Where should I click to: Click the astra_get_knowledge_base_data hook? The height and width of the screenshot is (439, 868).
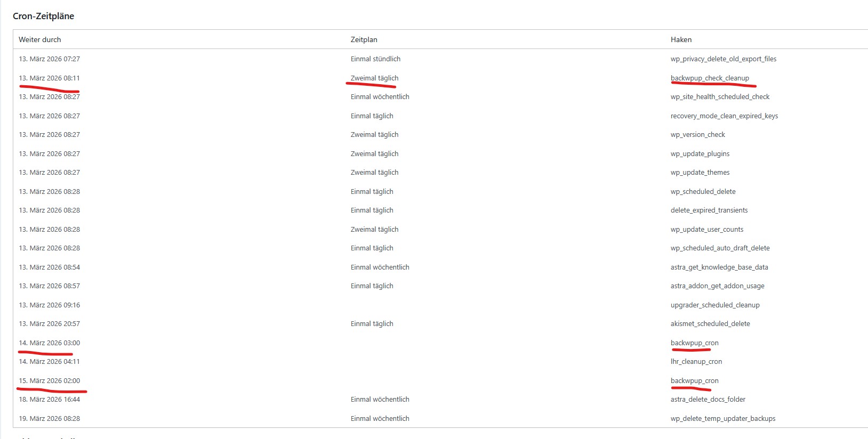pyautogui.click(x=719, y=267)
